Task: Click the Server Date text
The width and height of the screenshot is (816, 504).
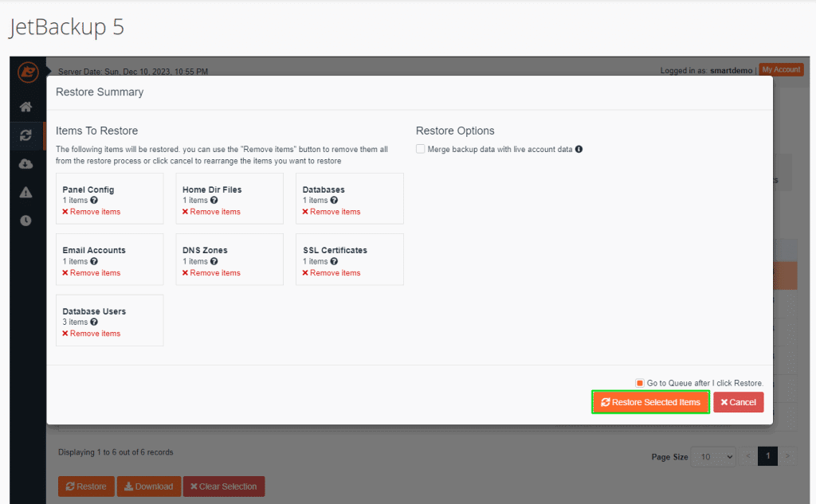Action: (x=133, y=71)
